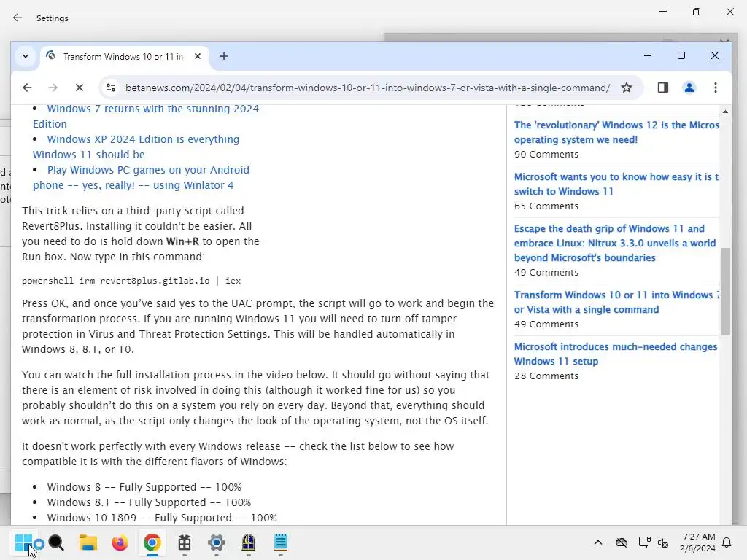Close the Transform Windows 10 or 11 tab
747x560 pixels.
(x=198, y=56)
